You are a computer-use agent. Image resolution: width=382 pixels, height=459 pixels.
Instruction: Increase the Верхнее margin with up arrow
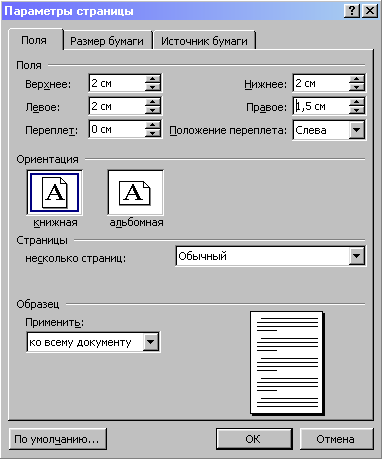(153, 79)
